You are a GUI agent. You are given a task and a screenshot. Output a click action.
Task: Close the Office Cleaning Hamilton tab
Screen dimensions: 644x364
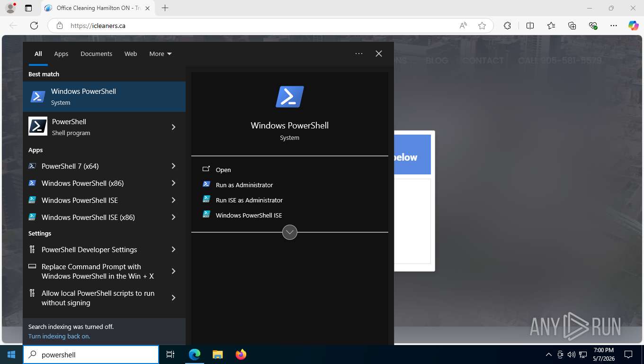tap(147, 8)
